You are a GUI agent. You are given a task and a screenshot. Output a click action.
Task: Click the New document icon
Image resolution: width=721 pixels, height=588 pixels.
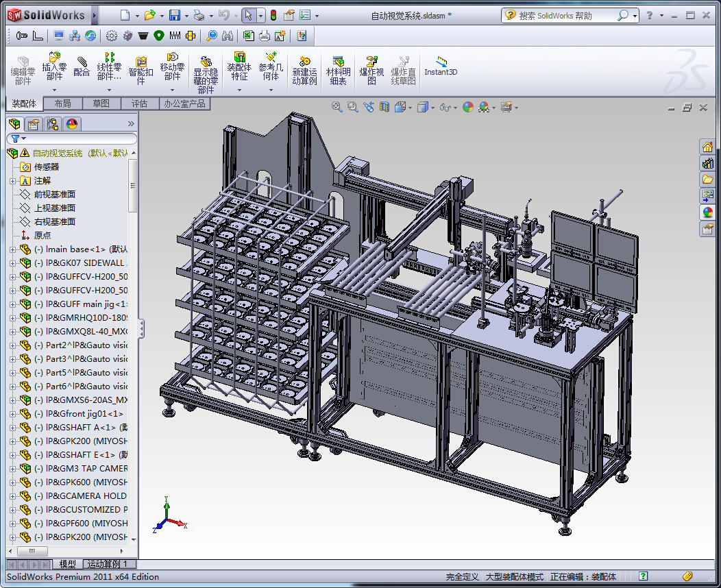point(125,15)
